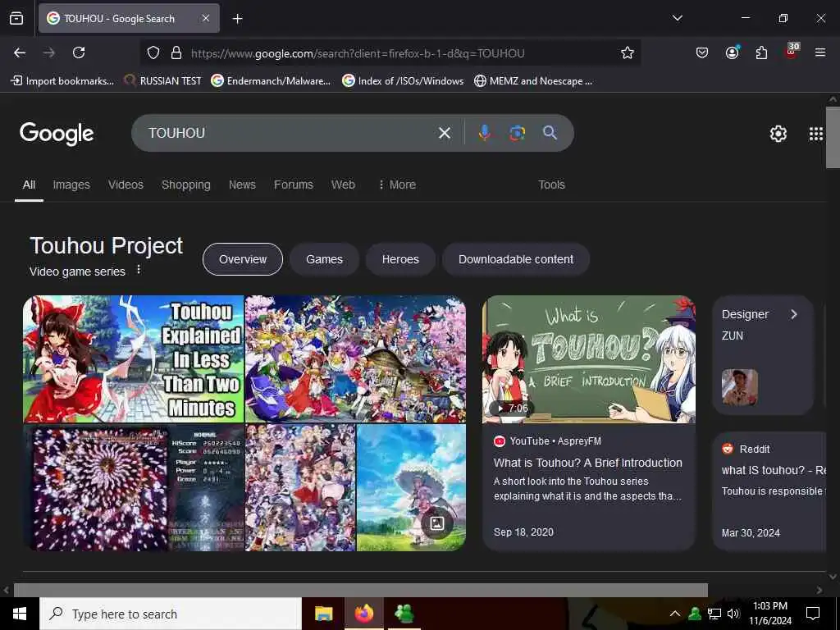Close the TOUHOU Google Search tab
This screenshot has height=630, width=840.
click(x=206, y=18)
